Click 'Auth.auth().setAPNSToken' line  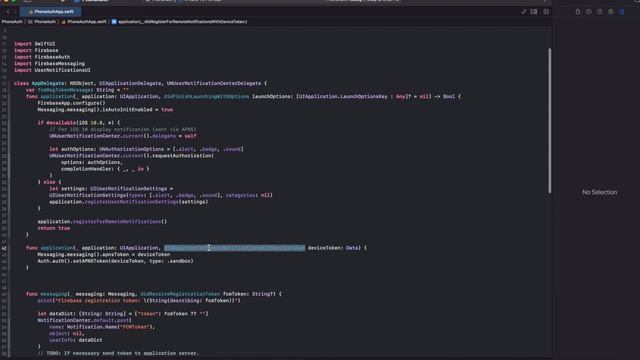click(116, 261)
